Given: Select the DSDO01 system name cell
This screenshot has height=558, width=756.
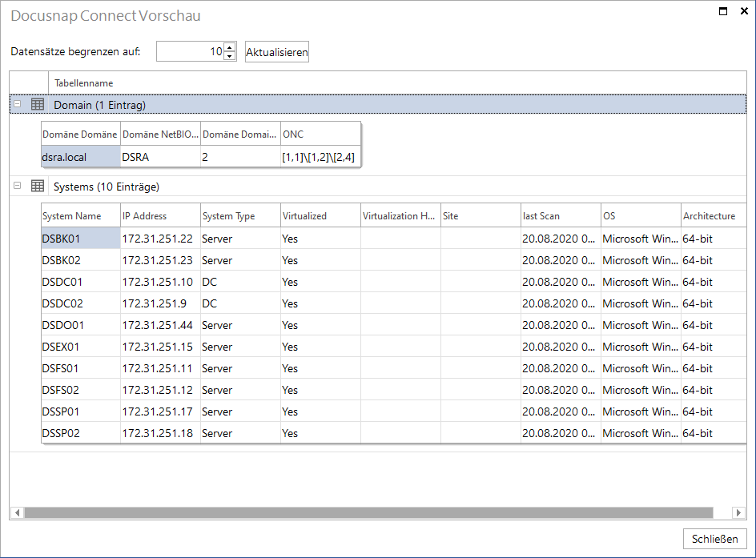Looking at the screenshot, I should 81,325.
